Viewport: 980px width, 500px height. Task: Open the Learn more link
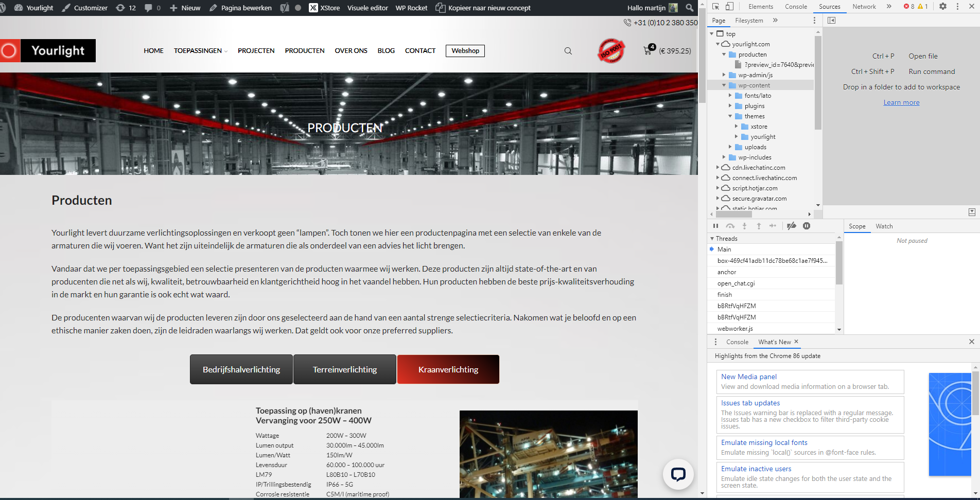901,102
